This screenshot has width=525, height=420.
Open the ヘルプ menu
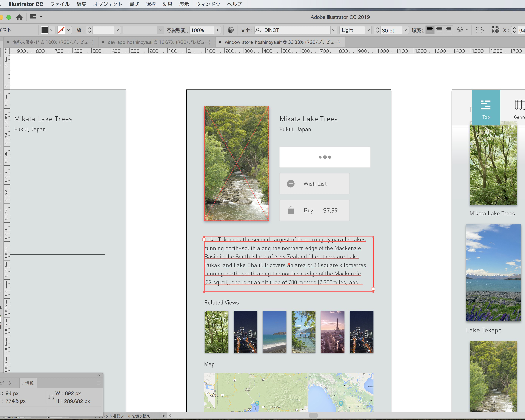[235, 4]
